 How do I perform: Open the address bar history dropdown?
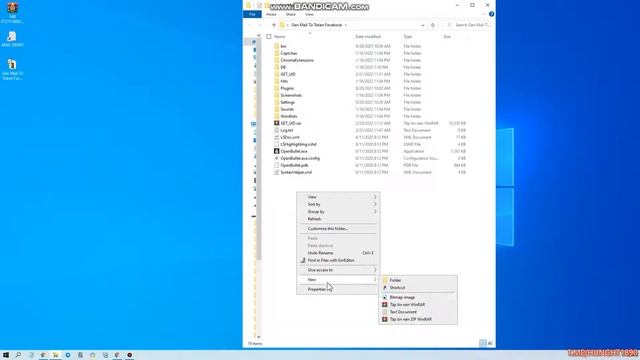pyautogui.click(x=422, y=25)
